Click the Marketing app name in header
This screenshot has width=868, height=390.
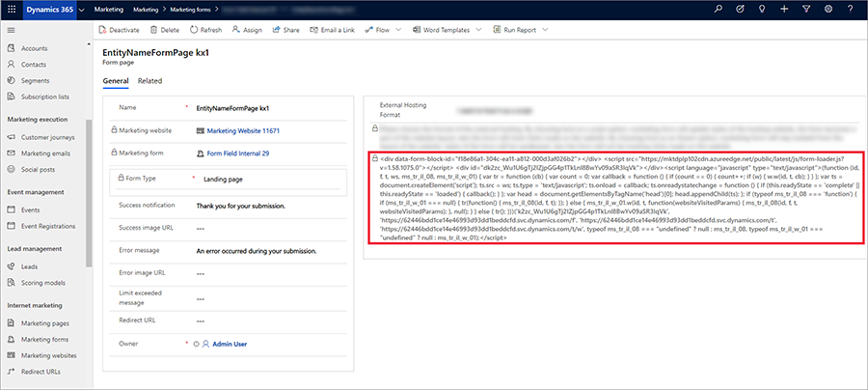[x=108, y=10]
